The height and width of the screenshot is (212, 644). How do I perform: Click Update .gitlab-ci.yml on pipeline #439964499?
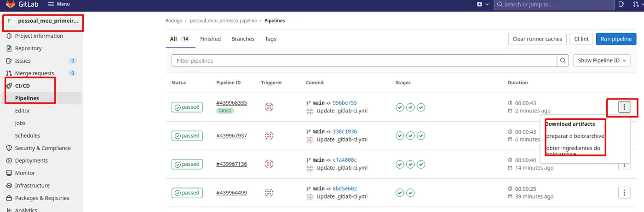pyautogui.click(x=342, y=196)
